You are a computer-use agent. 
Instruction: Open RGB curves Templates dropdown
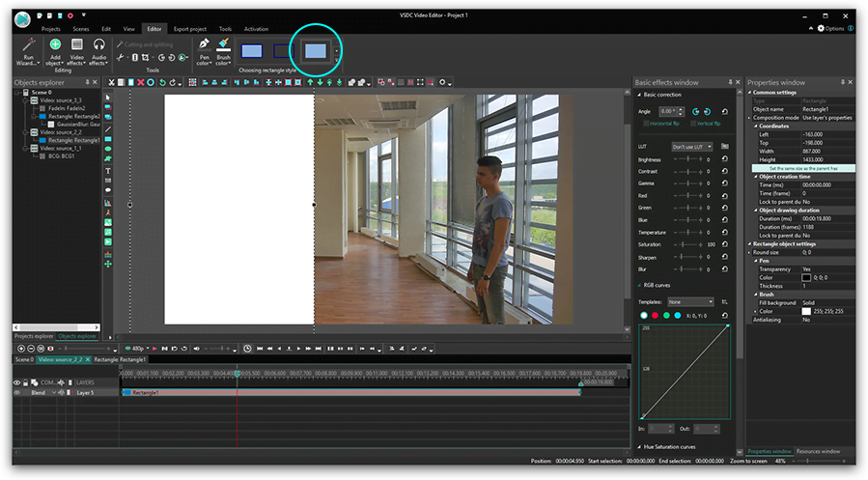[x=690, y=301]
